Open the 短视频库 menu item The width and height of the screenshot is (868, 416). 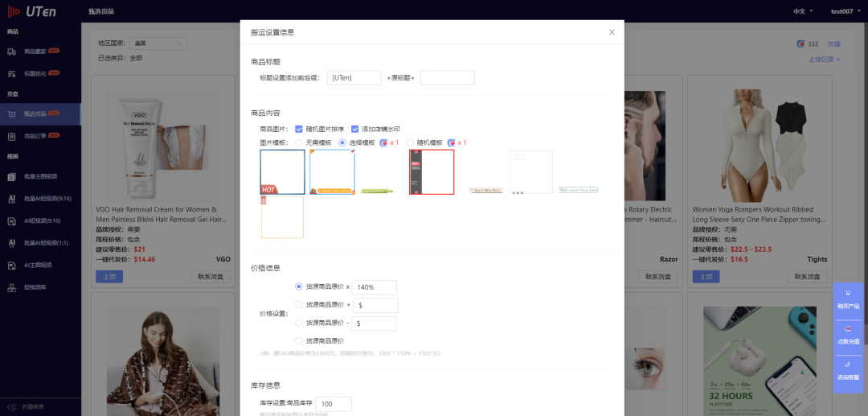40,287
